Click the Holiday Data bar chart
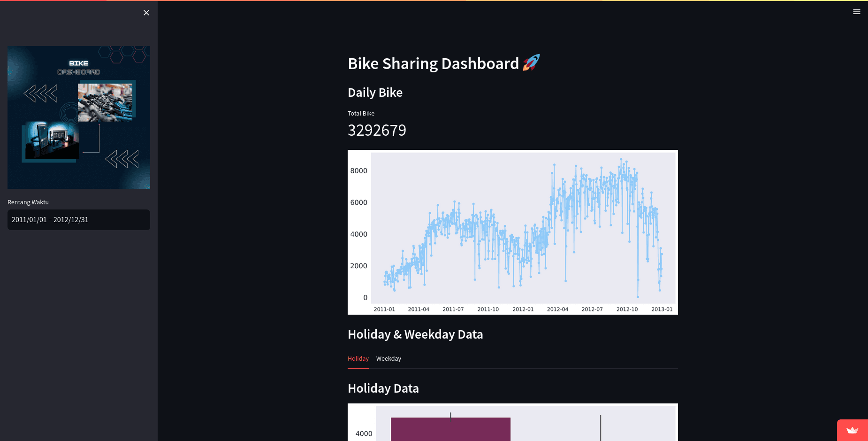 [x=513, y=422]
